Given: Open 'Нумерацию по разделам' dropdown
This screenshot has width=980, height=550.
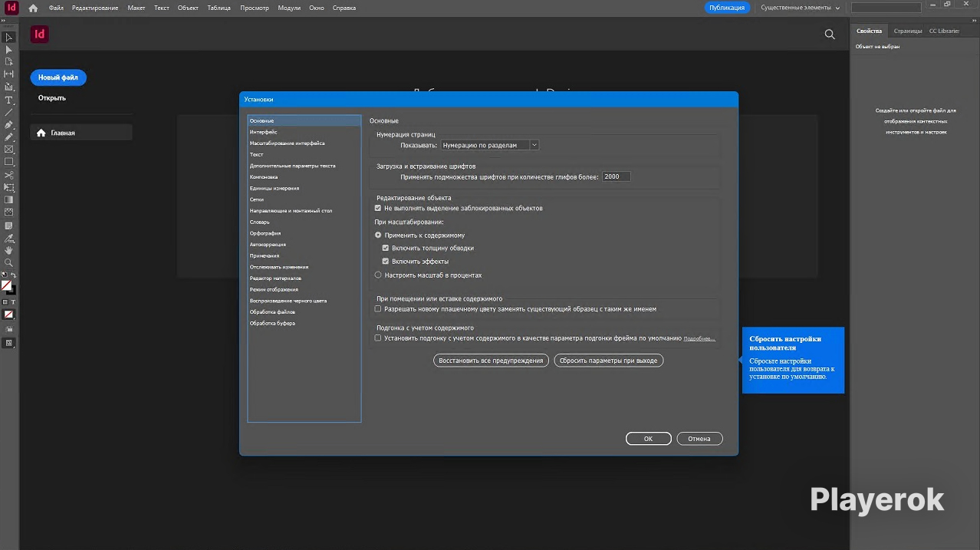Looking at the screenshot, I should tap(490, 145).
